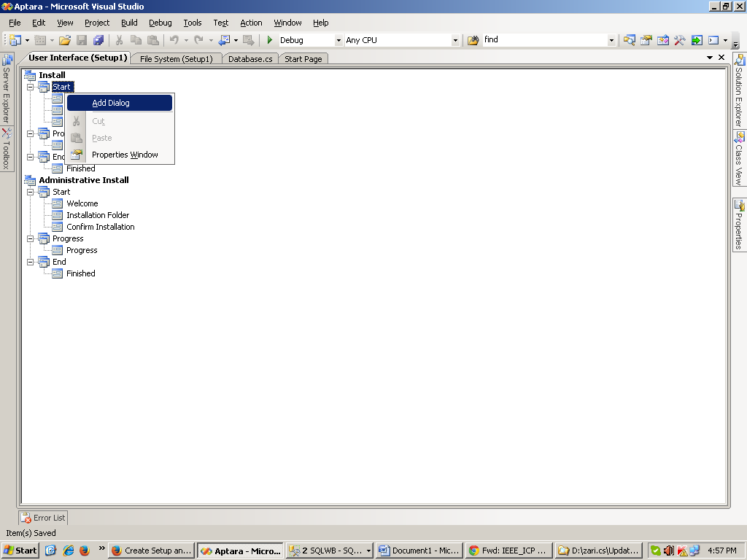Switch to Database.cs tab

(250, 59)
